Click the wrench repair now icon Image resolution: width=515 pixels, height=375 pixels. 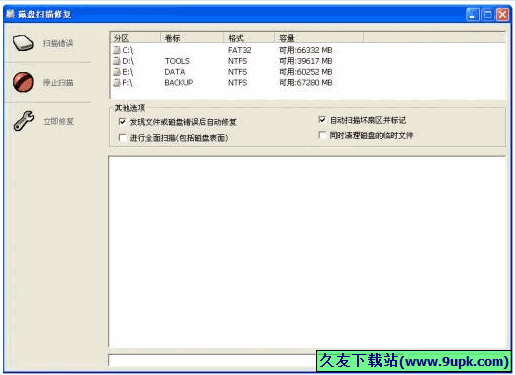[x=24, y=121]
